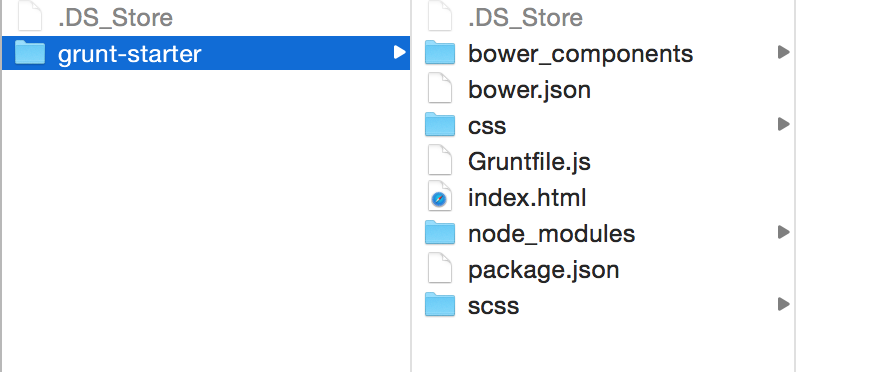Image resolution: width=892 pixels, height=372 pixels.
Task: Select the scss folder icon
Action: [x=440, y=304]
